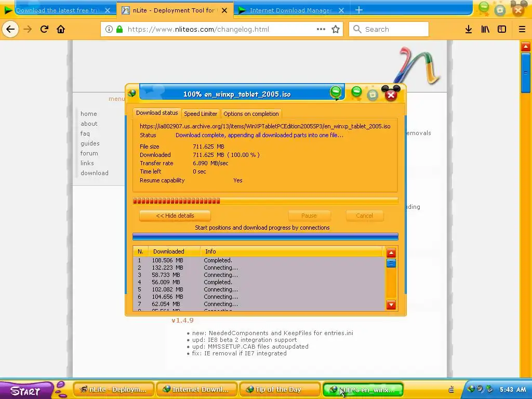Select connection row with 132.223 MB

pos(259,268)
